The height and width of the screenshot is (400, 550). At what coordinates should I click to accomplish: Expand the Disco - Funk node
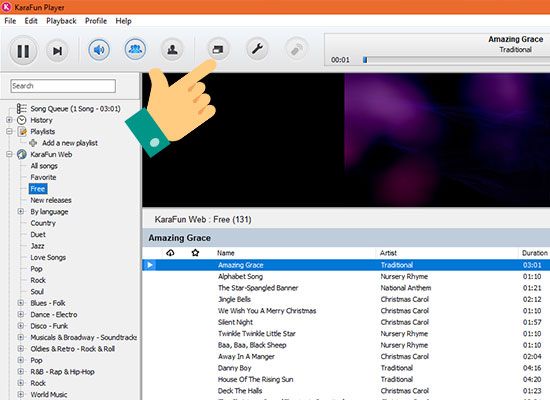point(21,326)
